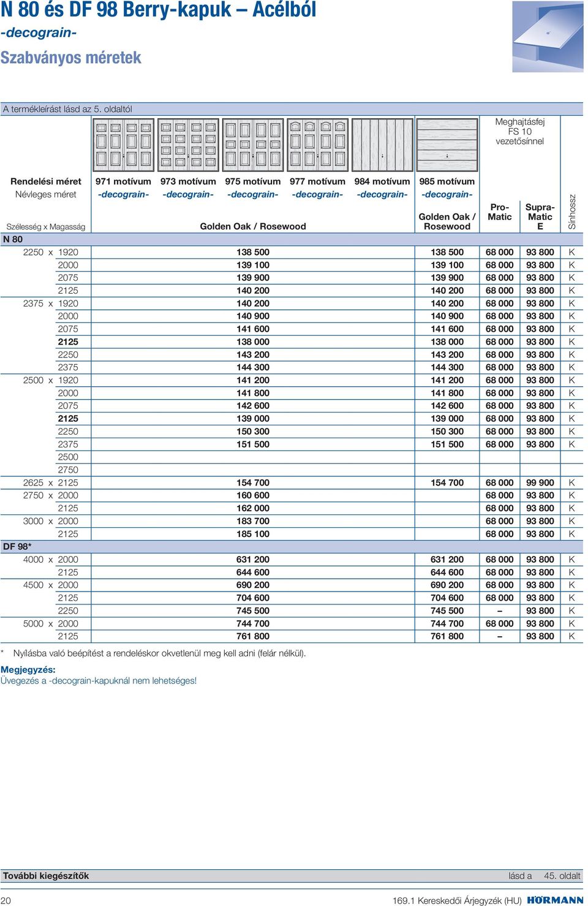Screen dimensions: 588x906
Task: Click the '4000 x 2000' size row label
Action: [x=51, y=559]
